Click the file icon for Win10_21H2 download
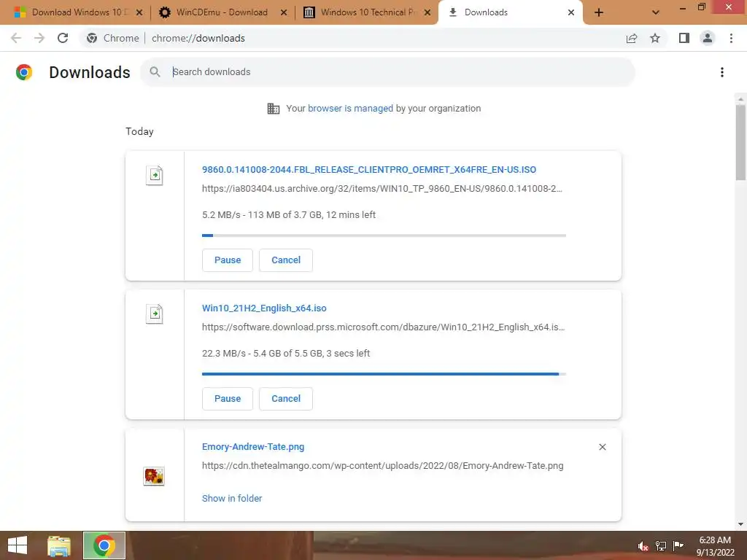Screen dimensions: 747x560 [x=155, y=314]
